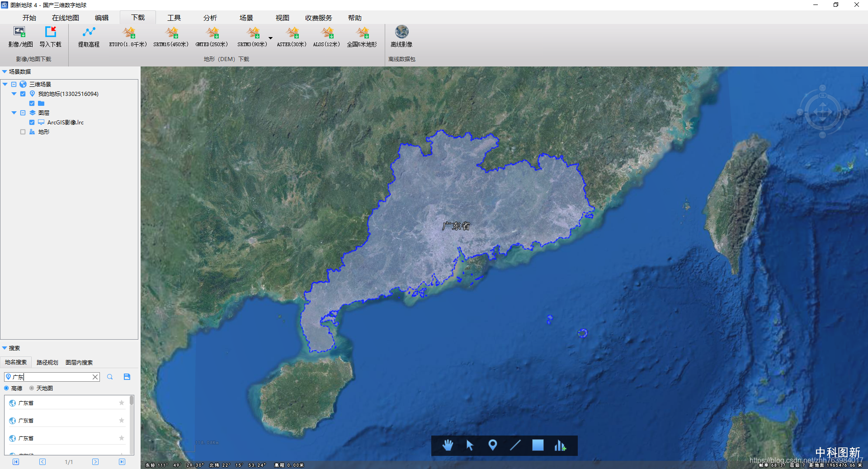This screenshot has height=469, width=868.
Task: Select the 高德 radio button
Action: (6, 388)
